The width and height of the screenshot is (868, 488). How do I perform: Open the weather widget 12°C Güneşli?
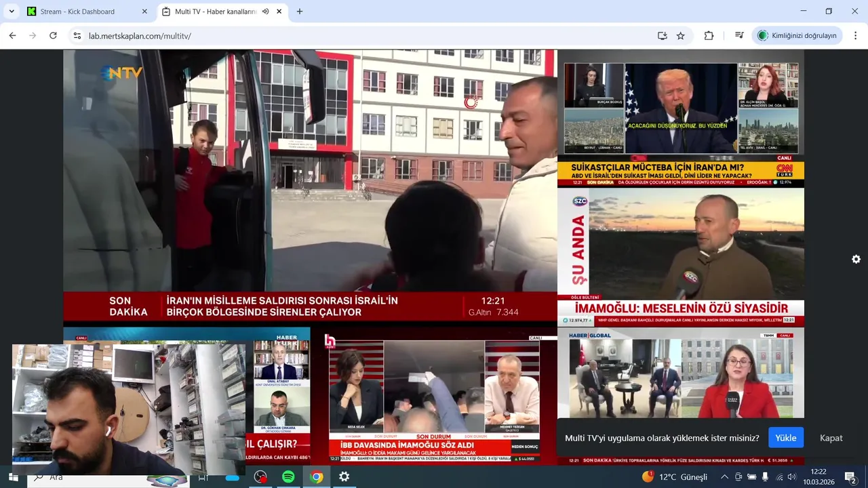[x=675, y=477]
